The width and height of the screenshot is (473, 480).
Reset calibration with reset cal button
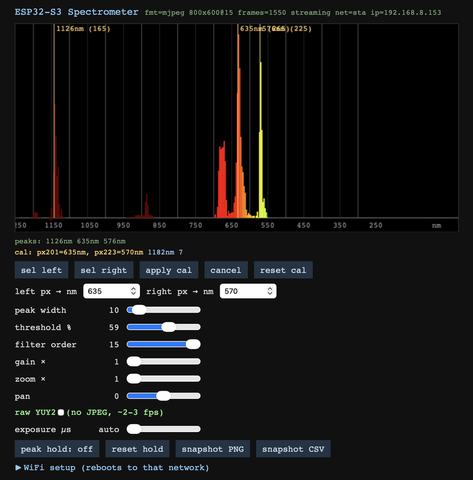[283, 270]
